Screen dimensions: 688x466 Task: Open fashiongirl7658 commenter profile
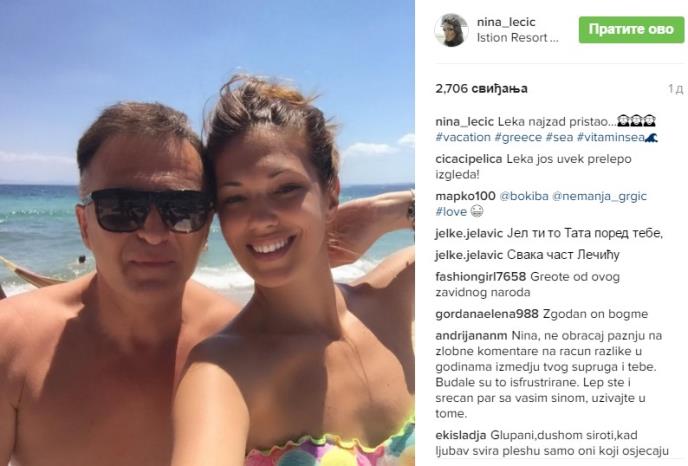pyautogui.click(x=480, y=277)
